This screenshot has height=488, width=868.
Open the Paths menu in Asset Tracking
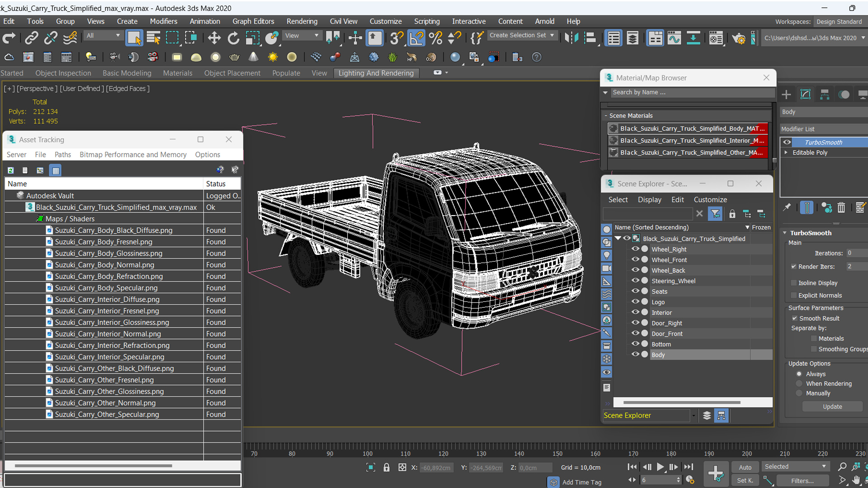coord(63,155)
